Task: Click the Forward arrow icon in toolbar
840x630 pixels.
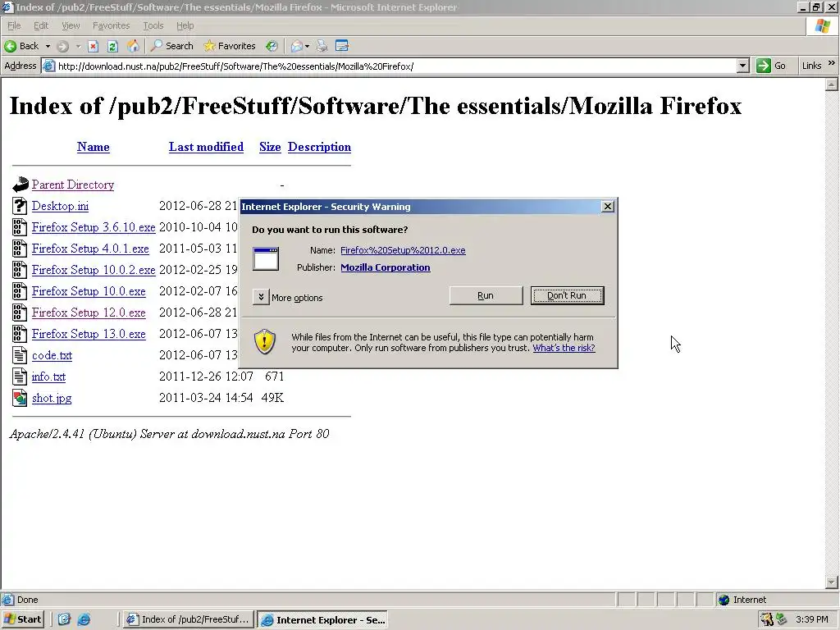Action: tap(62, 46)
